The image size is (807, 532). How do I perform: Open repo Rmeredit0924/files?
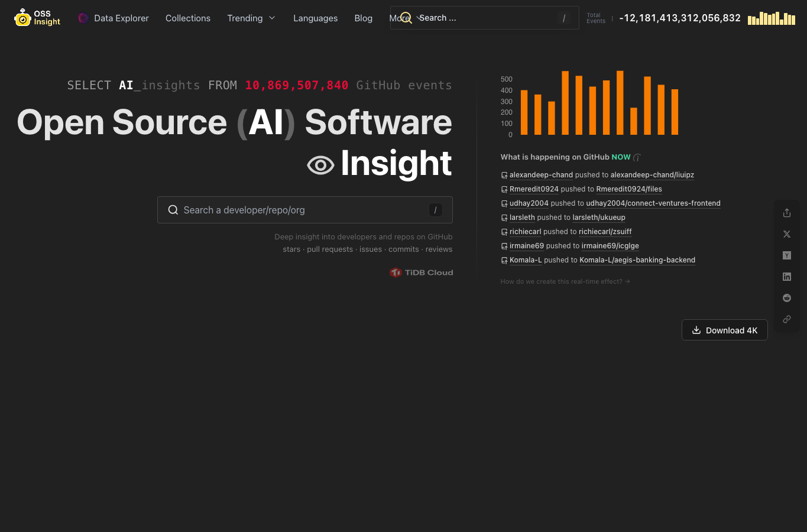[x=629, y=189]
